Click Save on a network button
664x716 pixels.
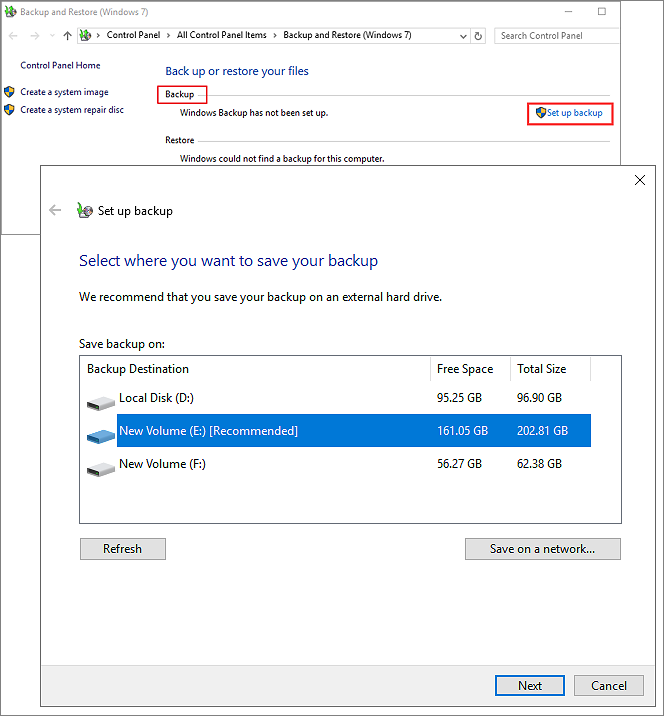(542, 549)
